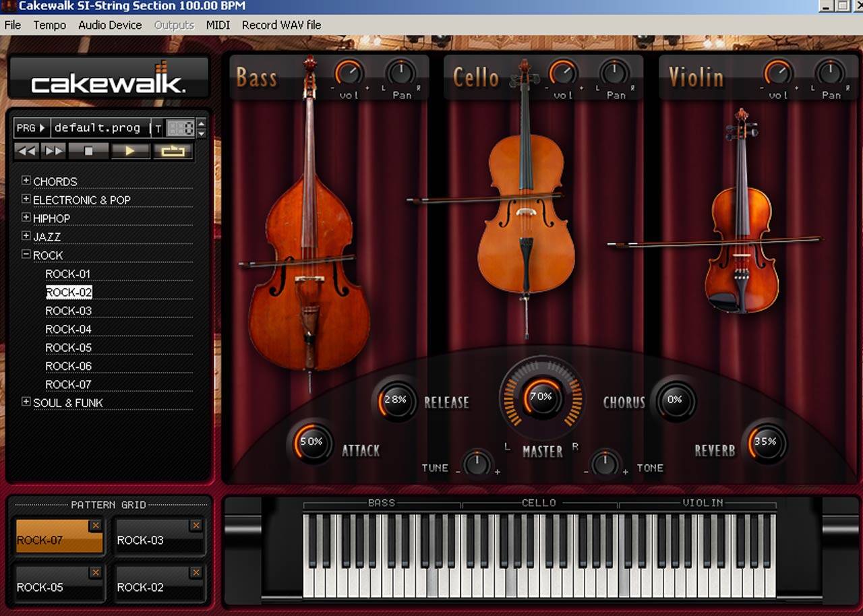Click the Attack knob showing 50%

(x=311, y=443)
